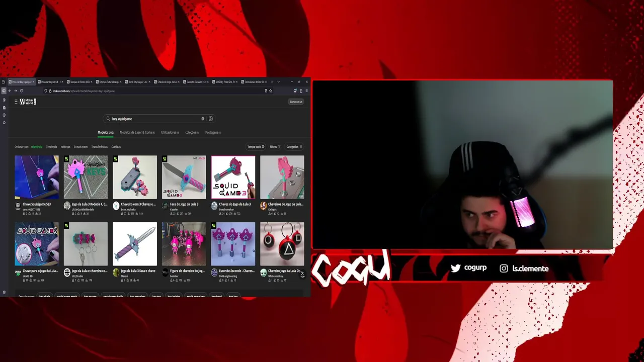644x362 pixels.
Task: Open the browser application menu icon
Action: (306, 91)
